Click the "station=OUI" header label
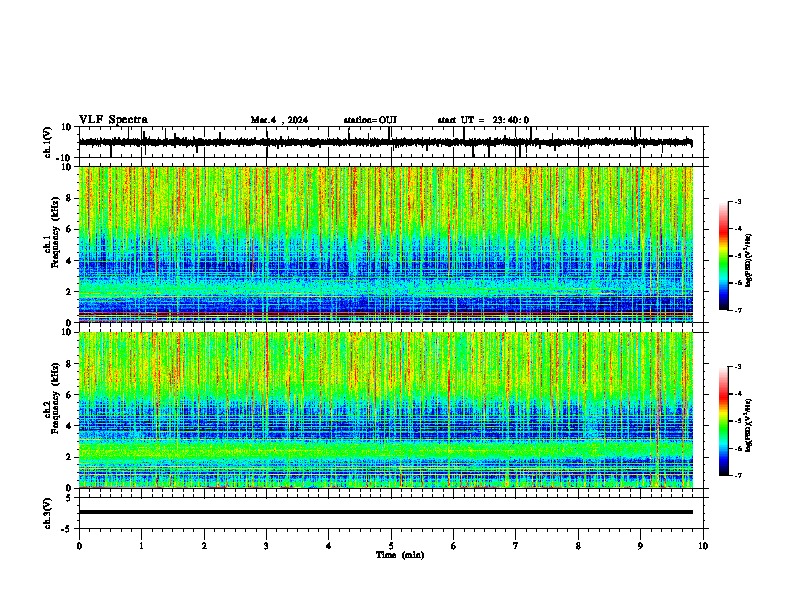 coord(370,120)
